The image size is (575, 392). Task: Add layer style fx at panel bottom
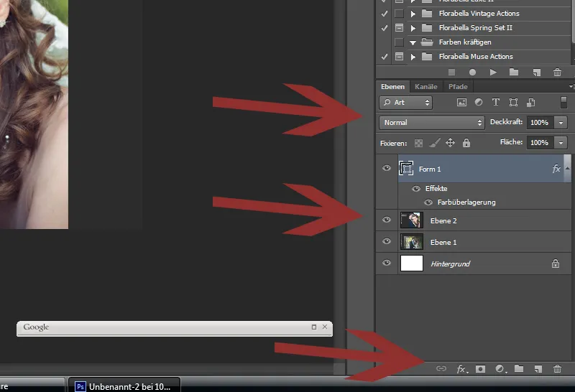tap(461, 369)
